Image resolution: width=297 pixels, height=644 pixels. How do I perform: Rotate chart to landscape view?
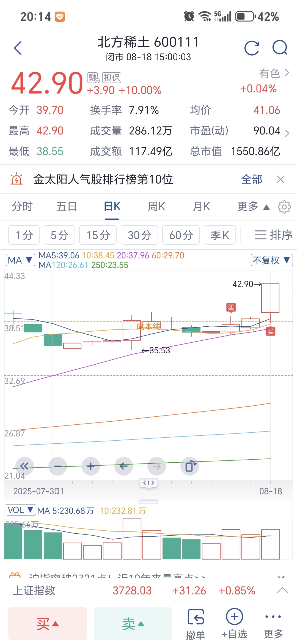point(190,466)
